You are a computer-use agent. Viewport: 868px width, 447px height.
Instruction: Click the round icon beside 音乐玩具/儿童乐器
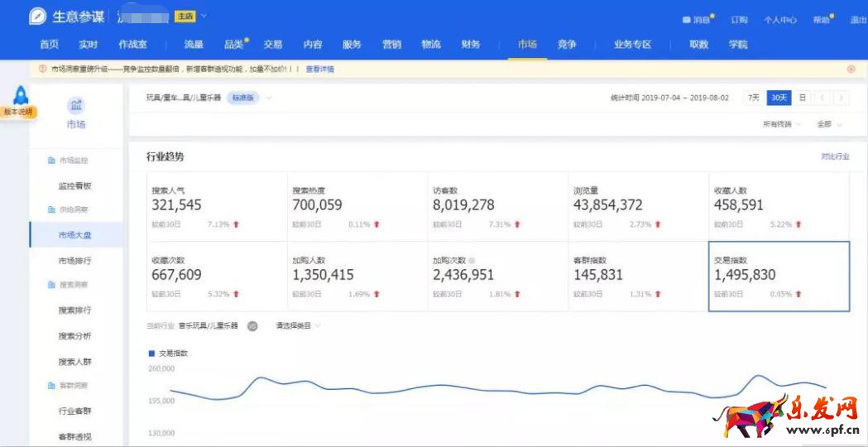pos(252,326)
